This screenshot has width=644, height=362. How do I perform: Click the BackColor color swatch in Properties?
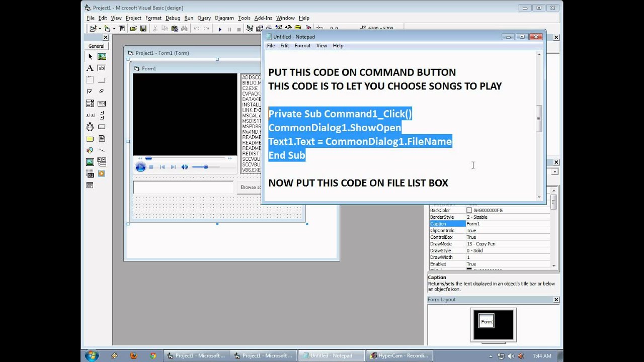click(x=469, y=210)
